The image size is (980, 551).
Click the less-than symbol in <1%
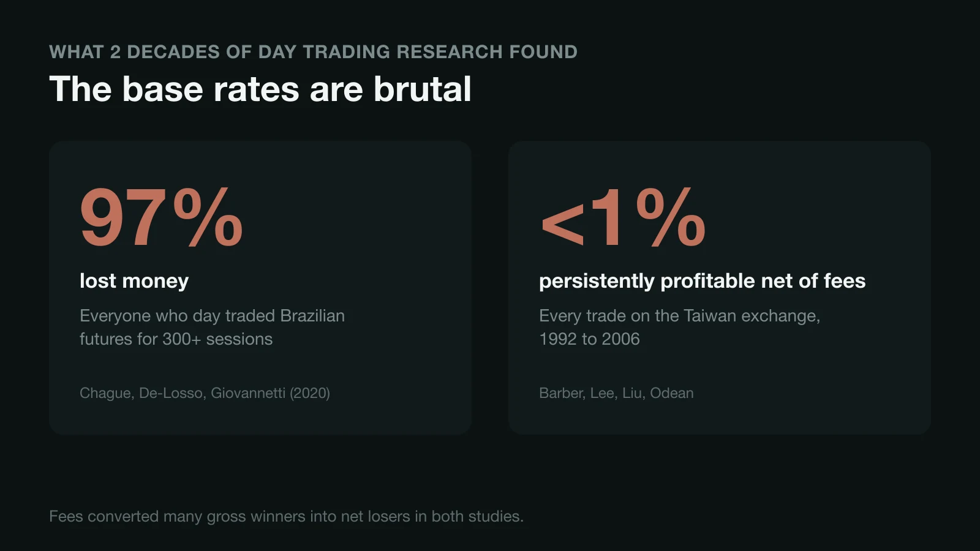(x=562, y=224)
